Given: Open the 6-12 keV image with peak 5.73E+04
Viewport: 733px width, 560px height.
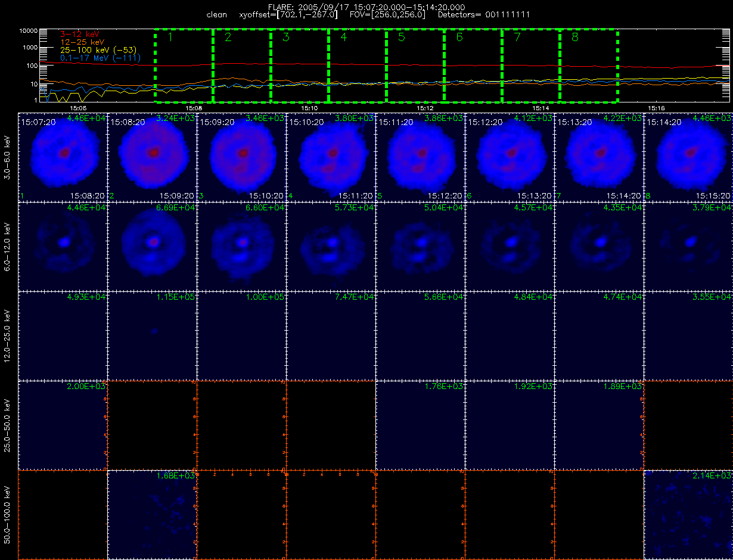Looking at the screenshot, I should [331, 246].
